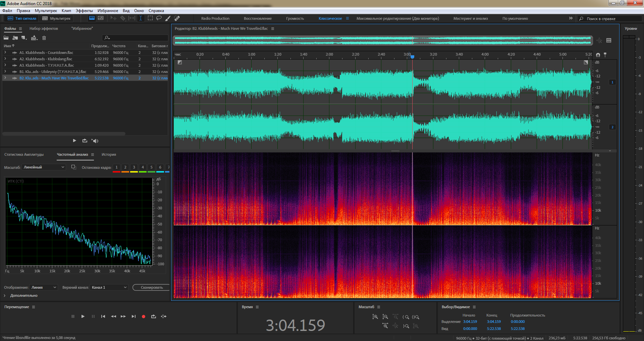Click the Slip tool icon
644x341 pixels.
(x=132, y=18)
